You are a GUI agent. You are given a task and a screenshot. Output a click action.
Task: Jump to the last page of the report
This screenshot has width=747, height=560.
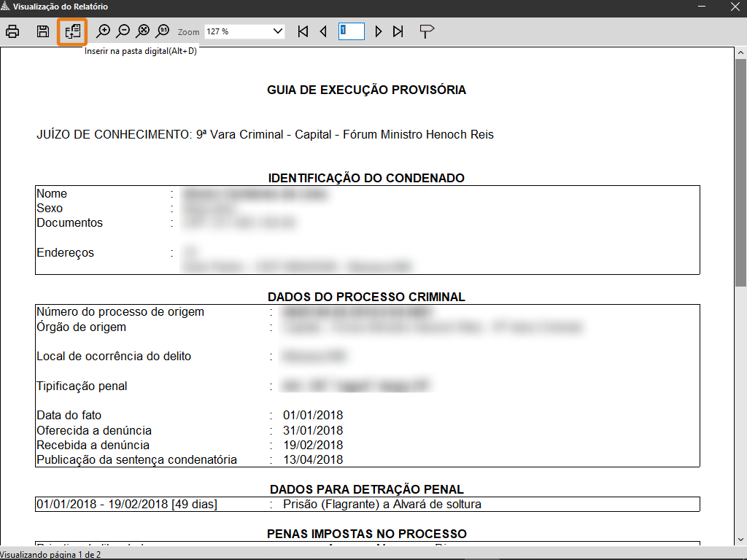[x=398, y=31]
